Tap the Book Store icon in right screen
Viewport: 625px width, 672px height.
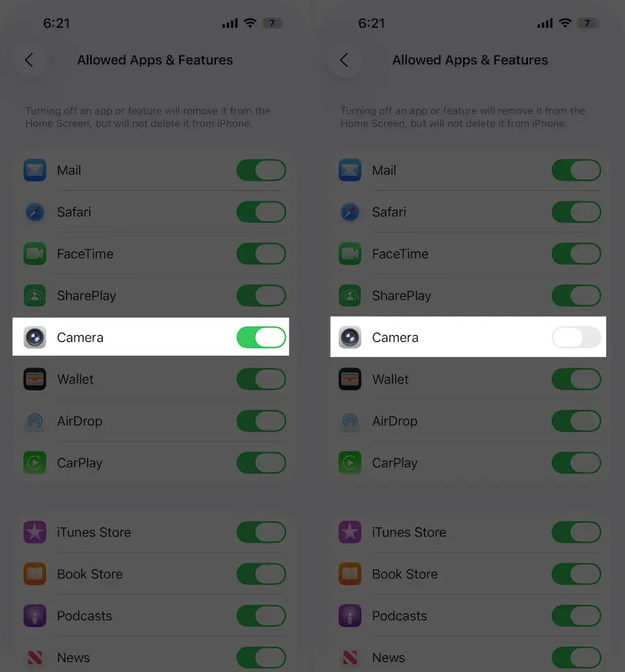pyautogui.click(x=350, y=574)
